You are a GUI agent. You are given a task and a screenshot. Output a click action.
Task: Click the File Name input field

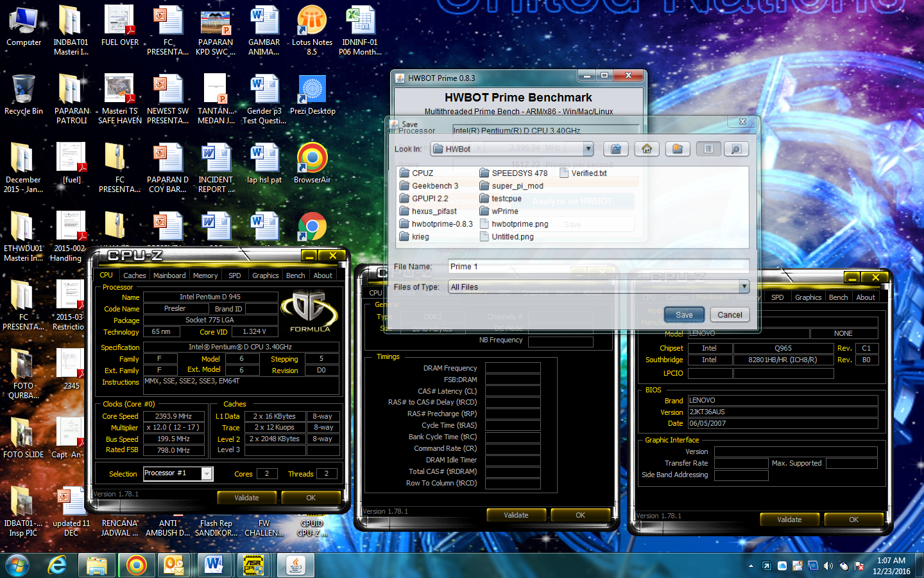pyautogui.click(x=598, y=267)
